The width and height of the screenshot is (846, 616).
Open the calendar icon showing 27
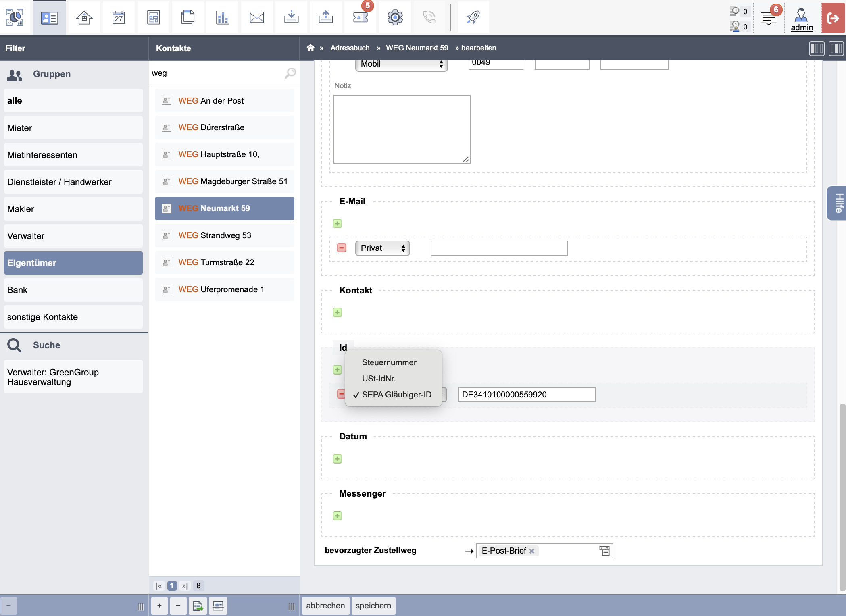119,17
